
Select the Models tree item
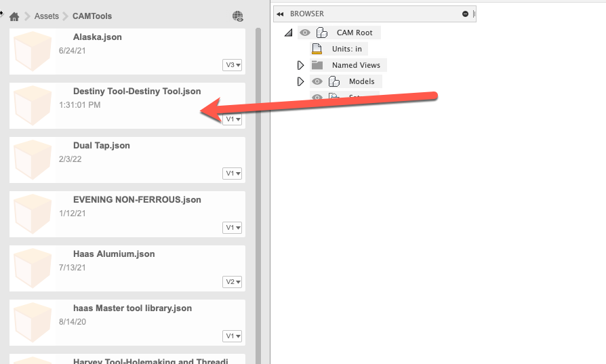click(362, 81)
